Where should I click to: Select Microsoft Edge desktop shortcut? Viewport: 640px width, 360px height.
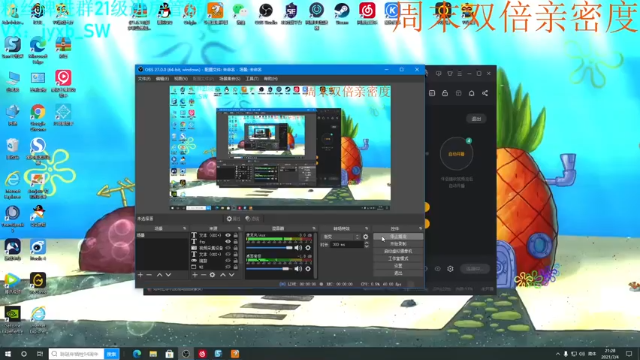[38, 50]
